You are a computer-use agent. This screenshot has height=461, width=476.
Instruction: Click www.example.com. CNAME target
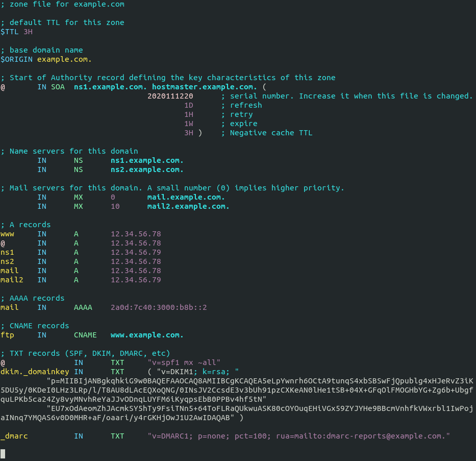click(x=147, y=335)
